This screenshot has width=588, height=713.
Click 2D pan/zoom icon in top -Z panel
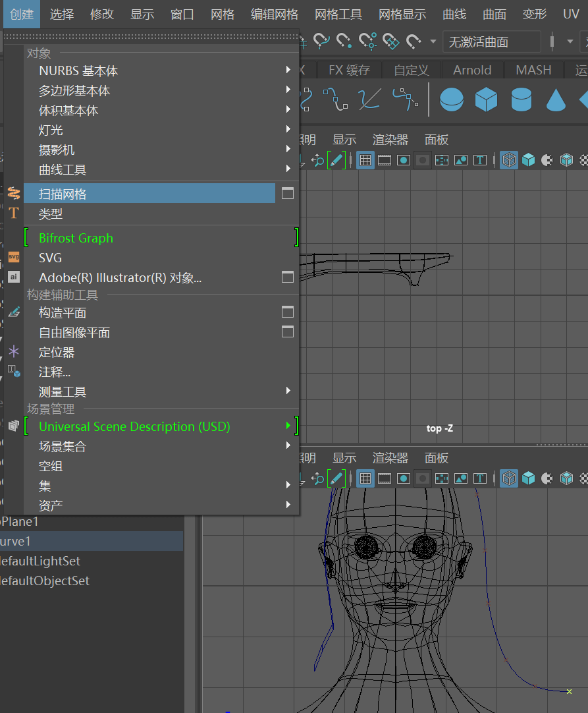tap(317, 160)
